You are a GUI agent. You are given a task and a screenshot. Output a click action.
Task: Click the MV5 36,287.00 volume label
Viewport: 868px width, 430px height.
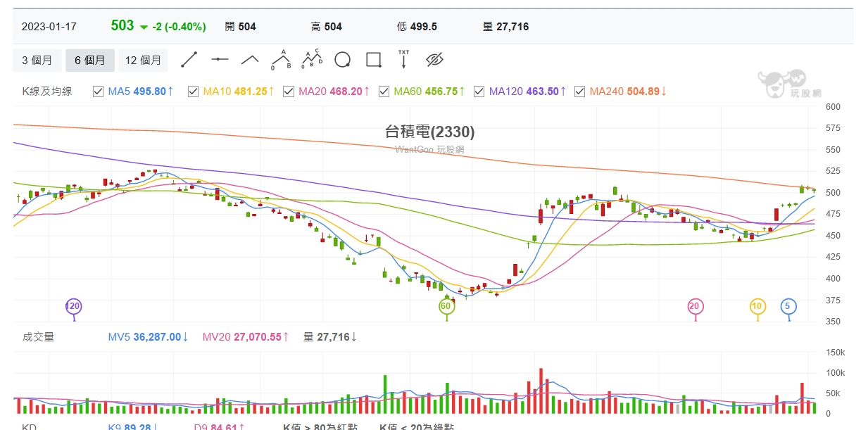148,337
